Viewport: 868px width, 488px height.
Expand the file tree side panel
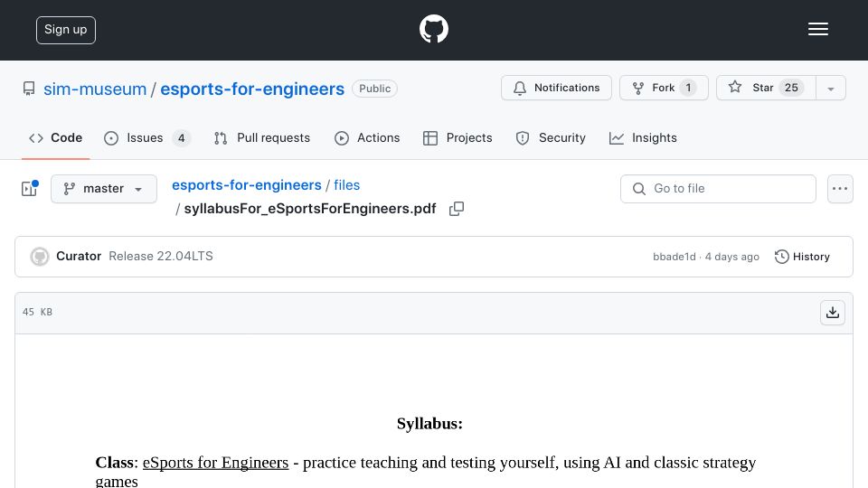pos(29,189)
